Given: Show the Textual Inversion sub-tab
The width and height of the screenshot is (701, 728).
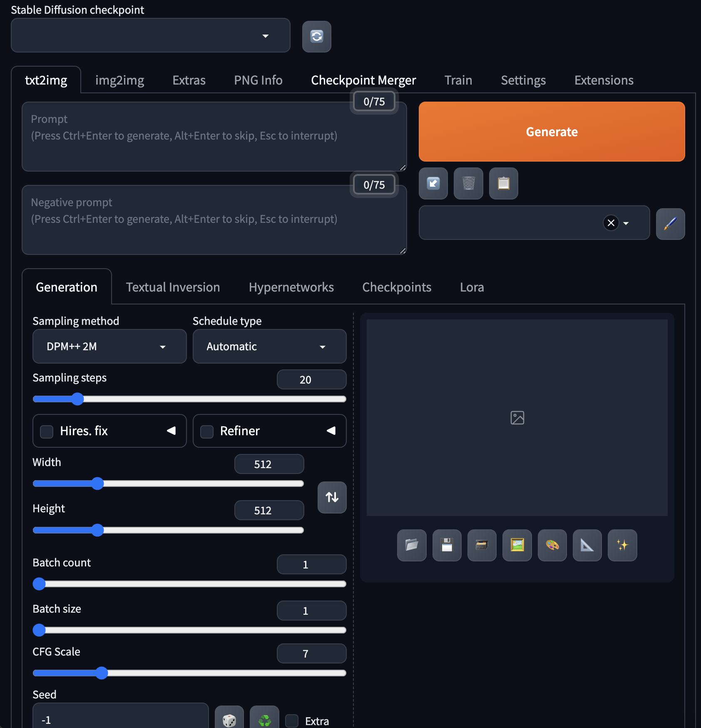Looking at the screenshot, I should point(173,287).
